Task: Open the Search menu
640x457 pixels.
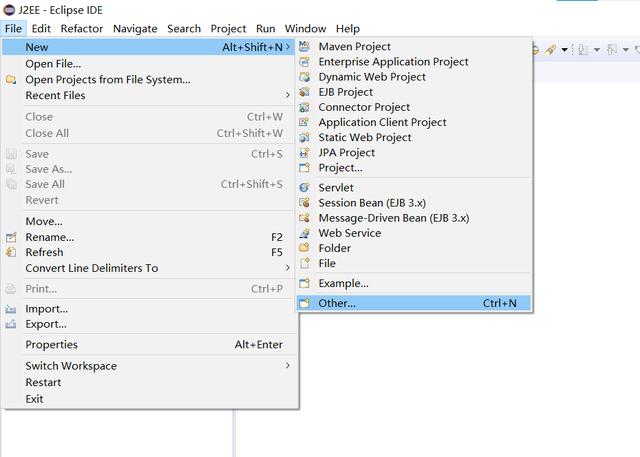Action: (x=184, y=29)
